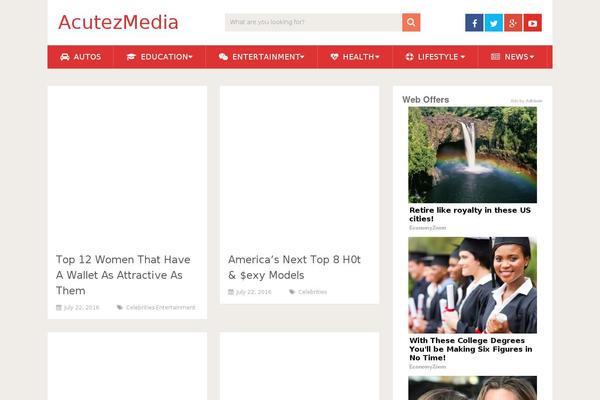The width and height of the screenshot is (600, 400).
Task: Open the Entertainment menu item
Action: (x=261, y=57)
